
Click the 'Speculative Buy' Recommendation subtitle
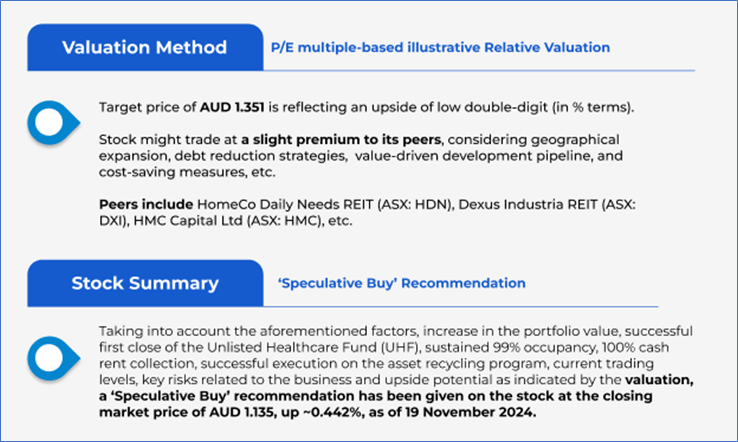(401, 283)
